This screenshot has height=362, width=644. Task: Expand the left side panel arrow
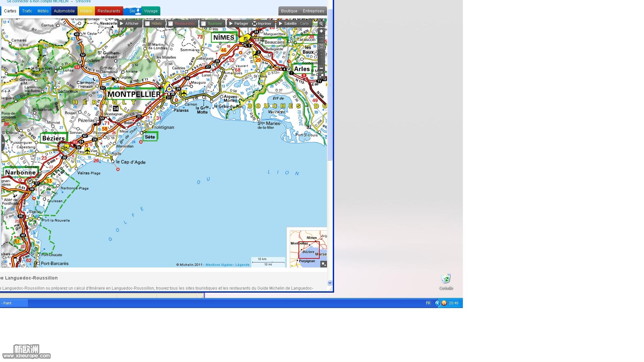pos(3,143)
